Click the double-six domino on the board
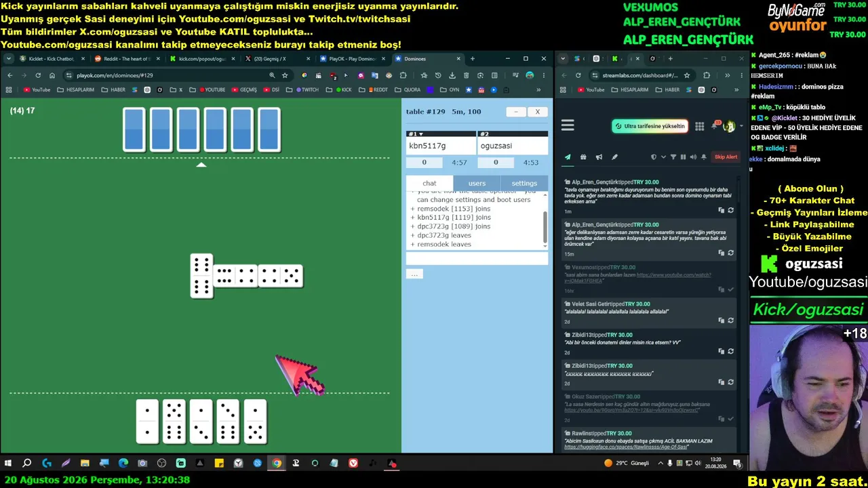868x488 pixels. point(201,276)
